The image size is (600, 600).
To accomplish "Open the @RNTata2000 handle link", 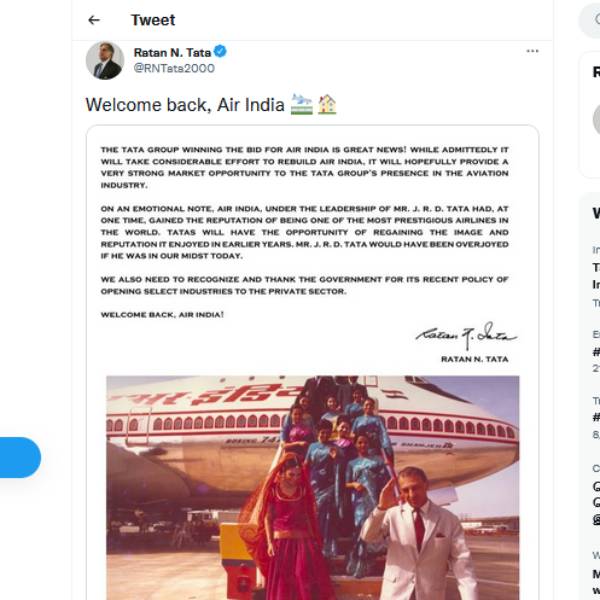I will point(174,68).
